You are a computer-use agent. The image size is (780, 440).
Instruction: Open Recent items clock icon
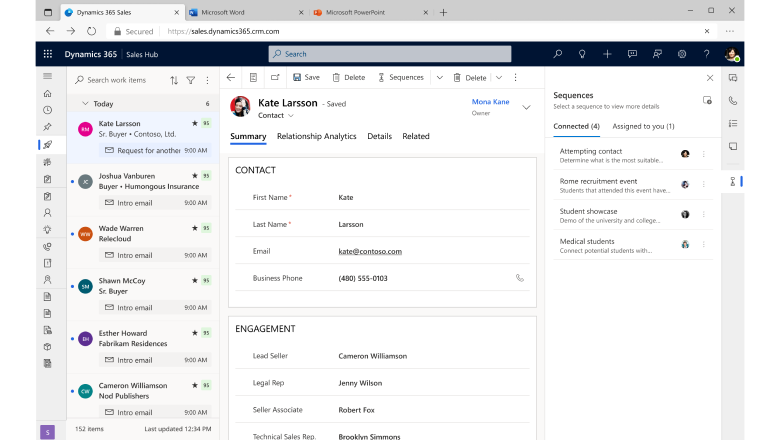[x=48, y=110]
